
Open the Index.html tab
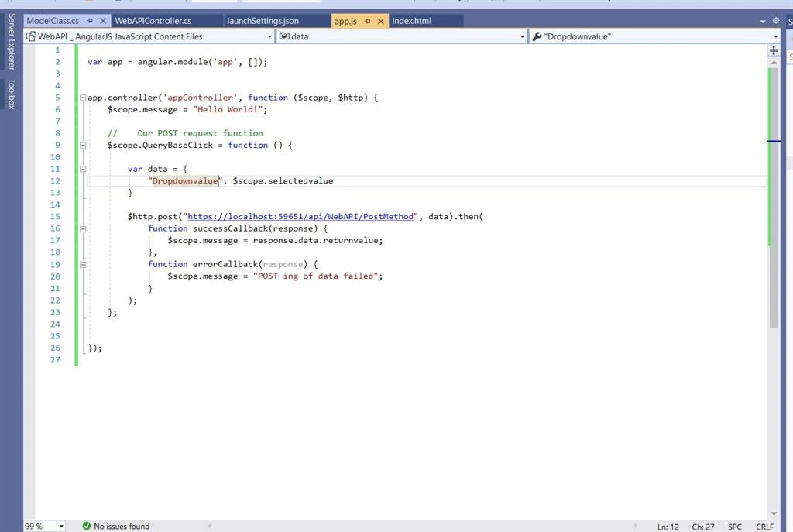coord(412,21)
